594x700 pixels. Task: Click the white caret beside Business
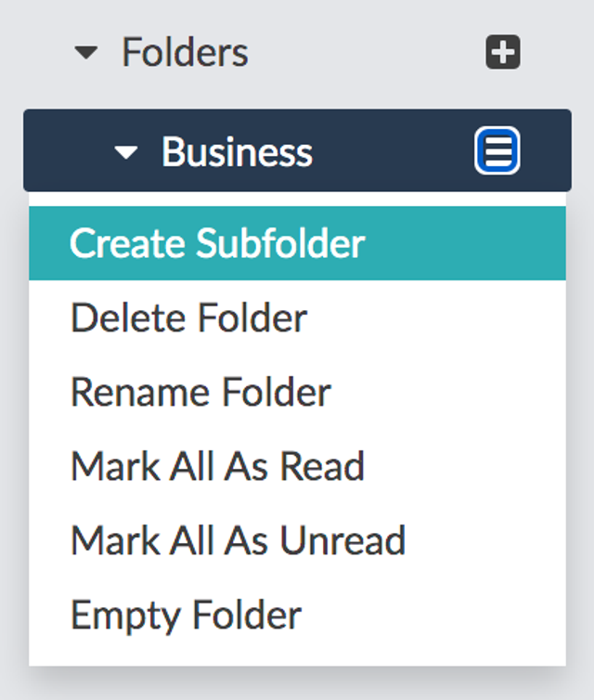click(126, 152)
